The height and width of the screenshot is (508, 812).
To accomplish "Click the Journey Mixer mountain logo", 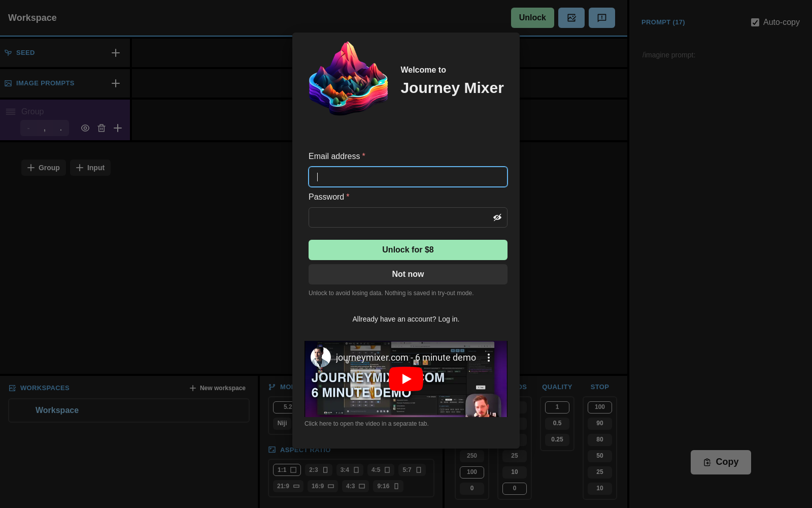I will (x=349, y=78).
